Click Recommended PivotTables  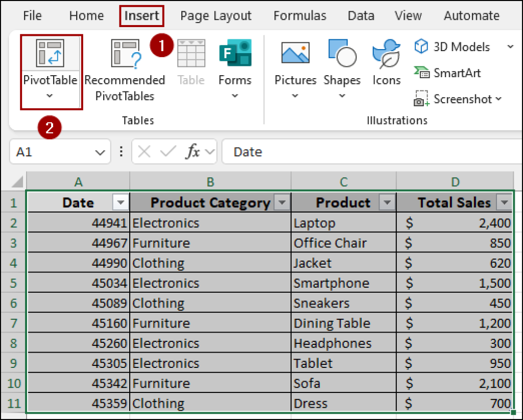coord(125,72)
